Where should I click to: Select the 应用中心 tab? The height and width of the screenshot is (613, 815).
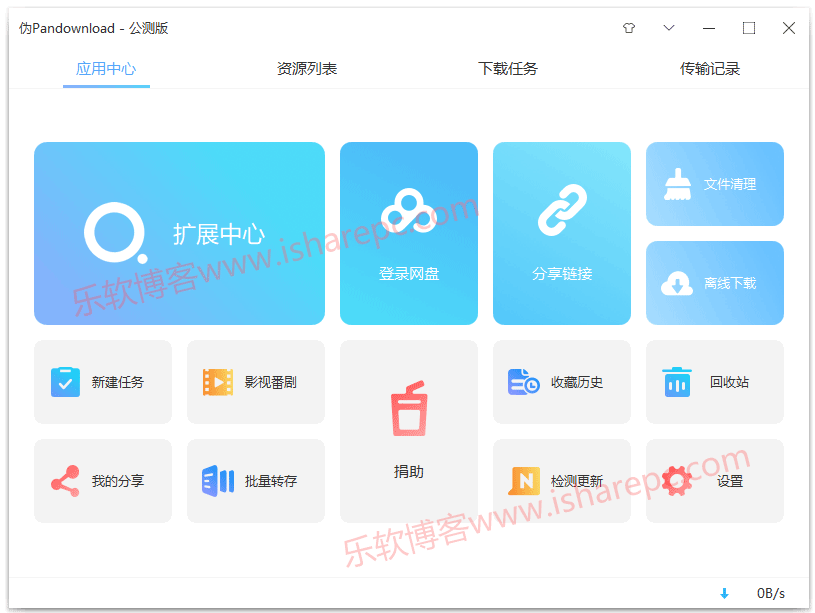click(x=106, y=69)
